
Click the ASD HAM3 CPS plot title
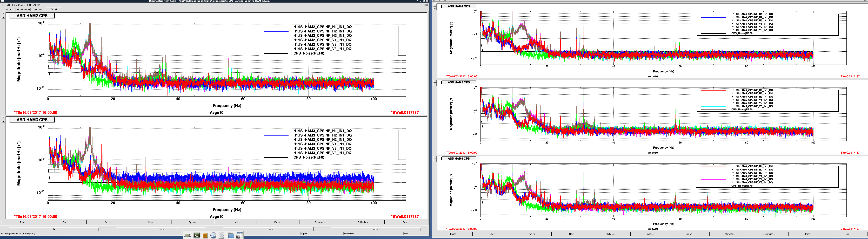point(32,120)
